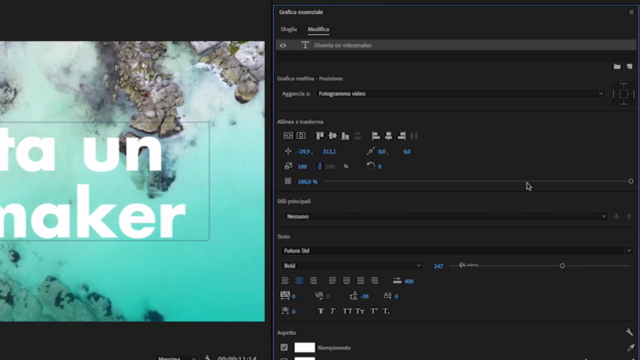Click the font size value 247
This screenshot has width=640, height=360.
coord(438,266)
